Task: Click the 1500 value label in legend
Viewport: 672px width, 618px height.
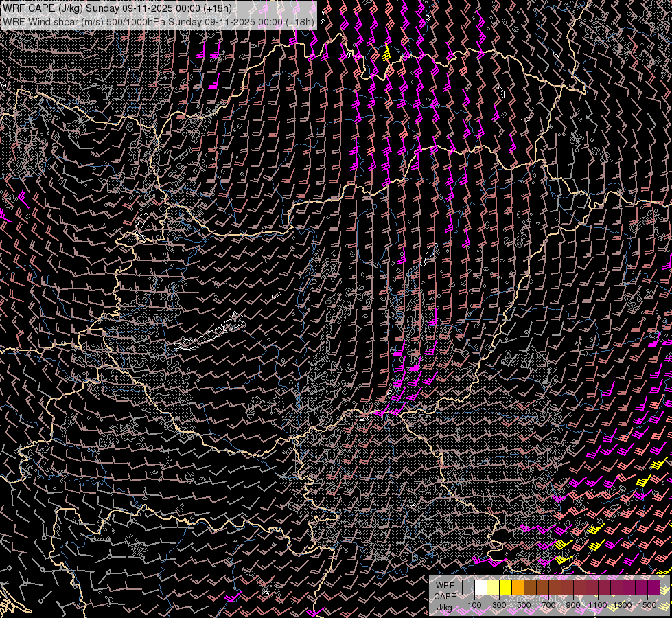Action: pyautogui.click(x=647, y=605)
